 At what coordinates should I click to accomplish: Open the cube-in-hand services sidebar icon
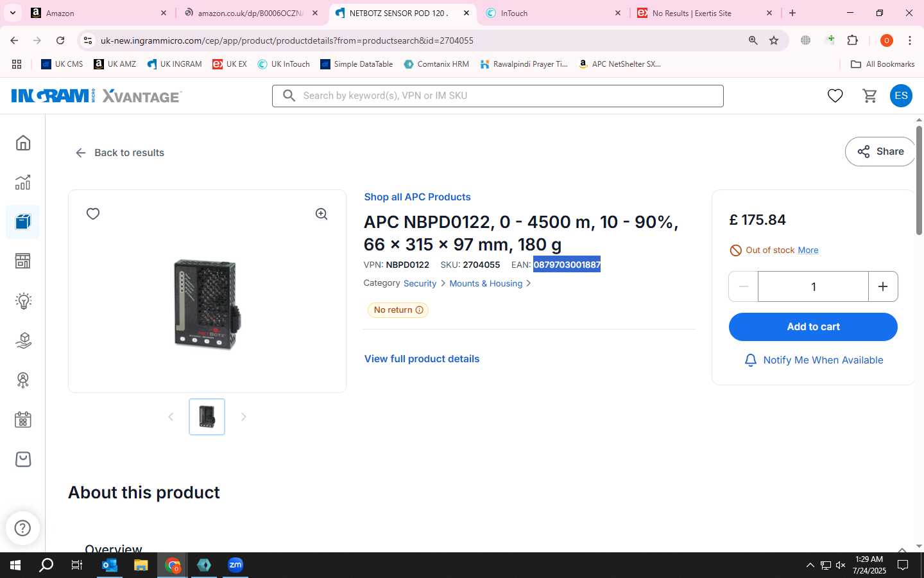(23, 340)
